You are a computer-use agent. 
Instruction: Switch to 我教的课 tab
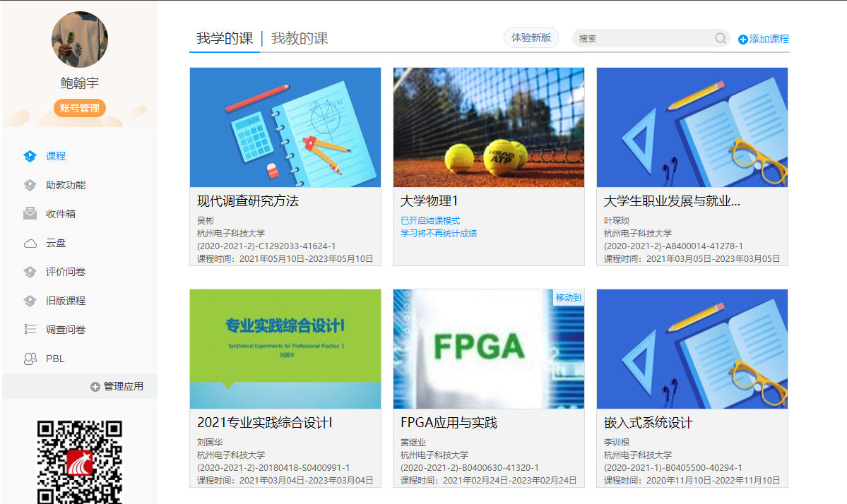(x=300, y=38)
